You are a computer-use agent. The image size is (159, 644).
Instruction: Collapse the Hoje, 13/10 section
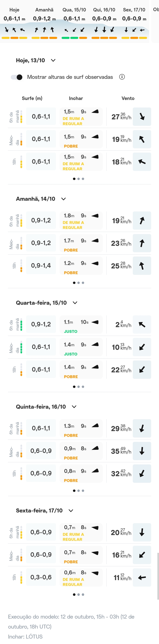(x=53, y=60)
